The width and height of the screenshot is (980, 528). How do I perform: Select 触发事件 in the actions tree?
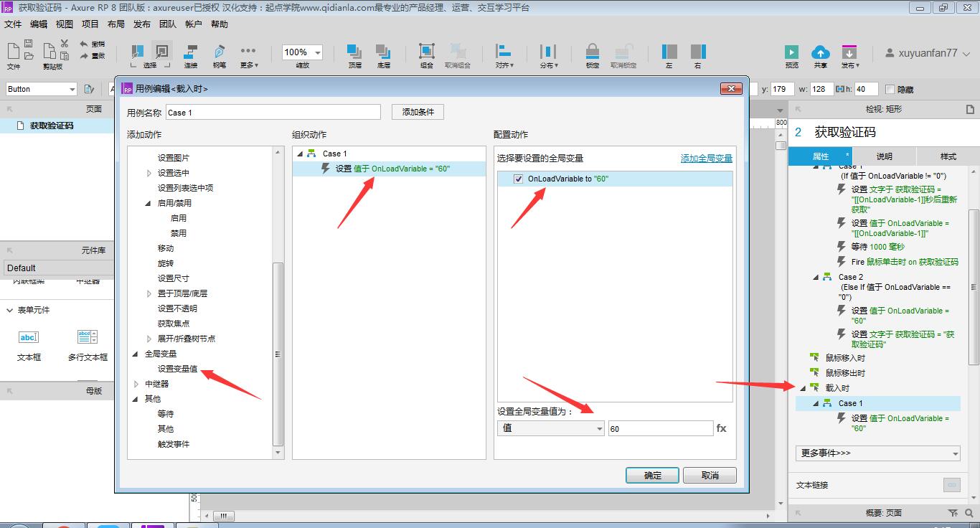tap(174, 444)
